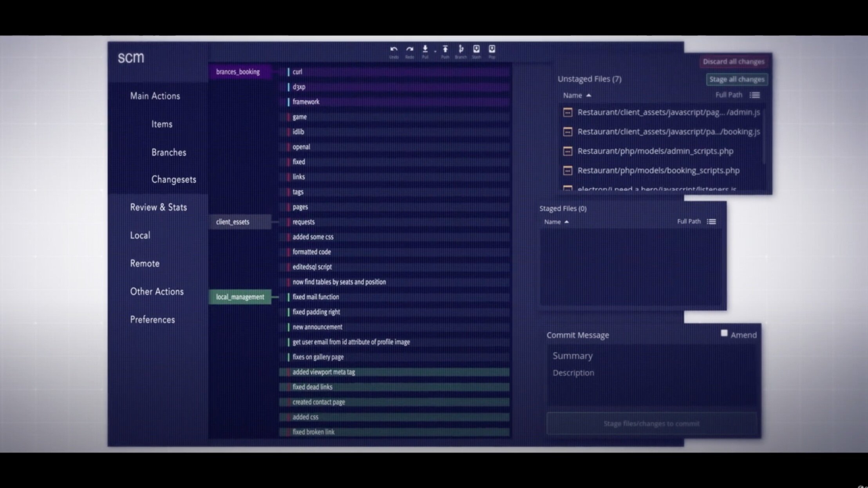Open Review & Stats in the sidebar

click(158, 207)
